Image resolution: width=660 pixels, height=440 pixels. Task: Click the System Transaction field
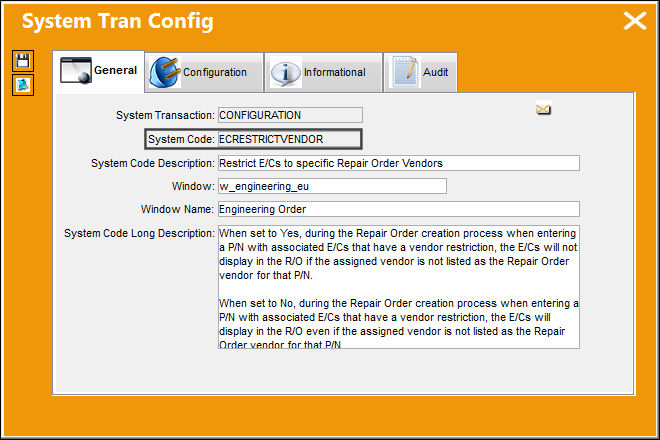click(x=290, y=115)
